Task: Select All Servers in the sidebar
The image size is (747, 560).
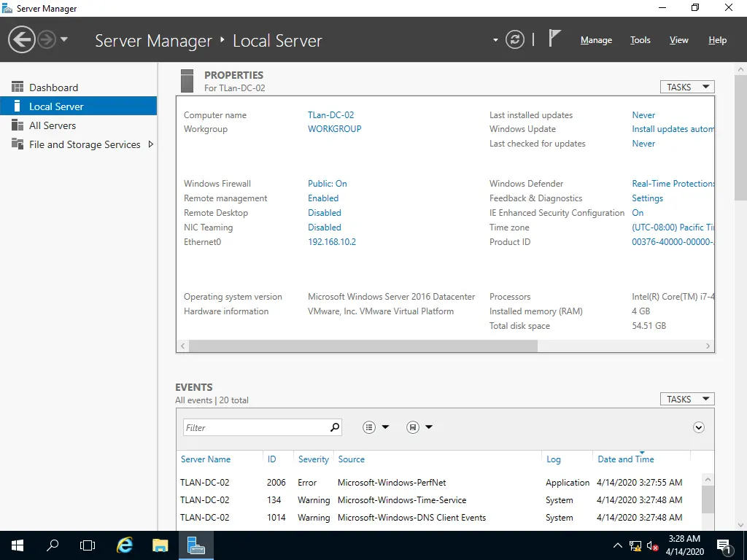Action: coord(78,125)
